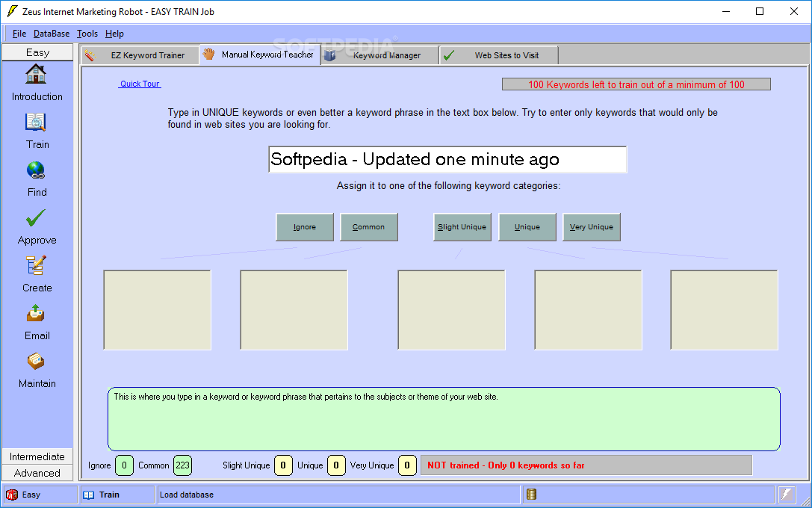Click the 'NOT trained - Only 0 keywords' status
The image size is (812, 508).
(x=586, y=465)
